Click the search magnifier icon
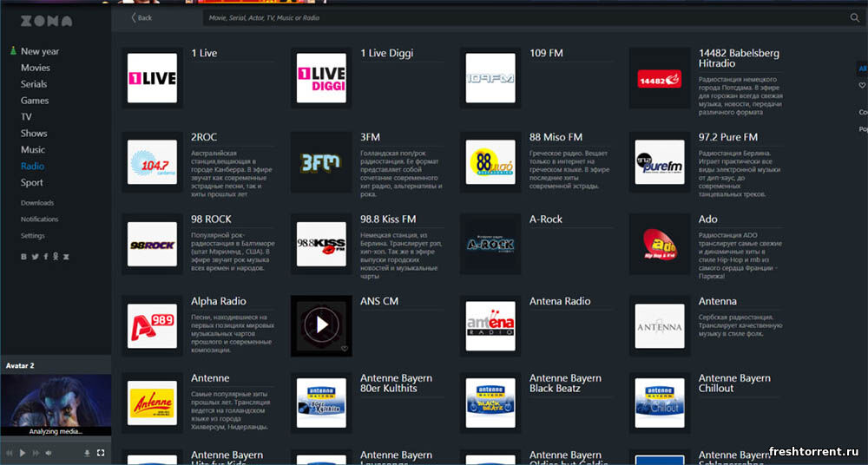868x465 pixels. click(x=854, y=17)
